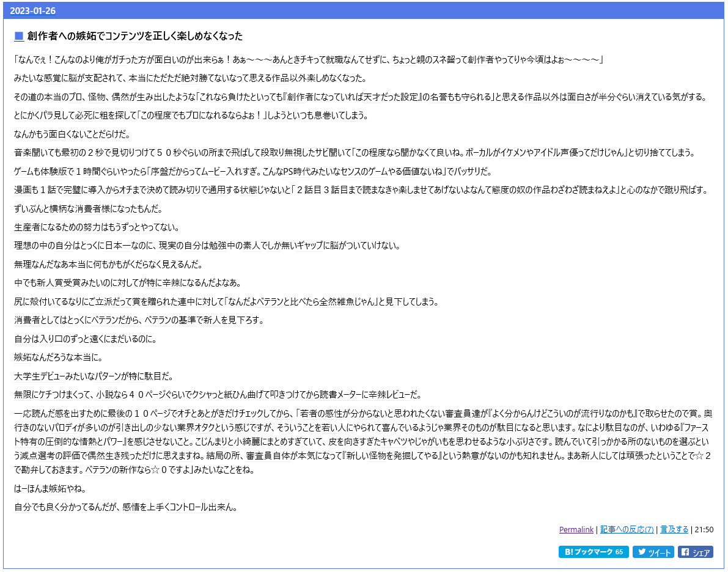
Task: Click the Hatena Bookmark button
Action: pos(593,552)
